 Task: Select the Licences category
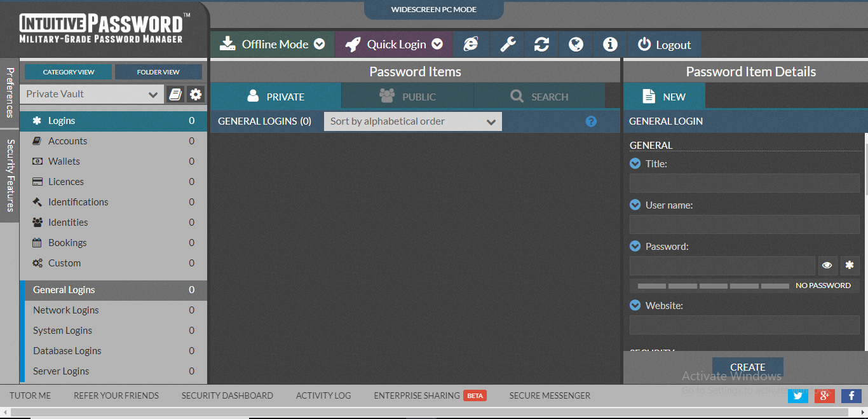[x=114, y=182]
